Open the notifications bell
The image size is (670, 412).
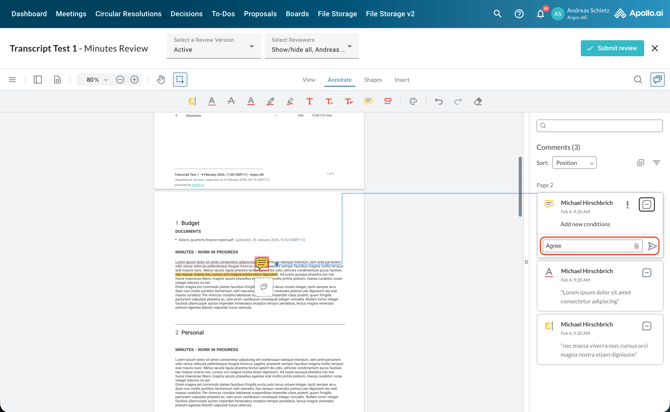coord(540,14)
